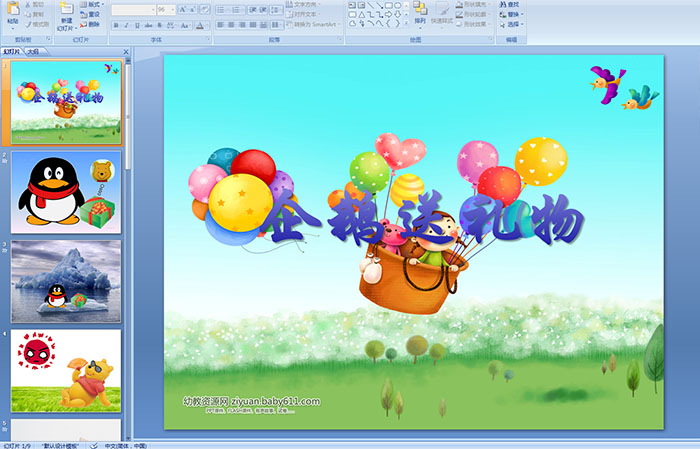Toggle Italic formatting
Viewport: 700px width, 449px height.
(126, 25)
